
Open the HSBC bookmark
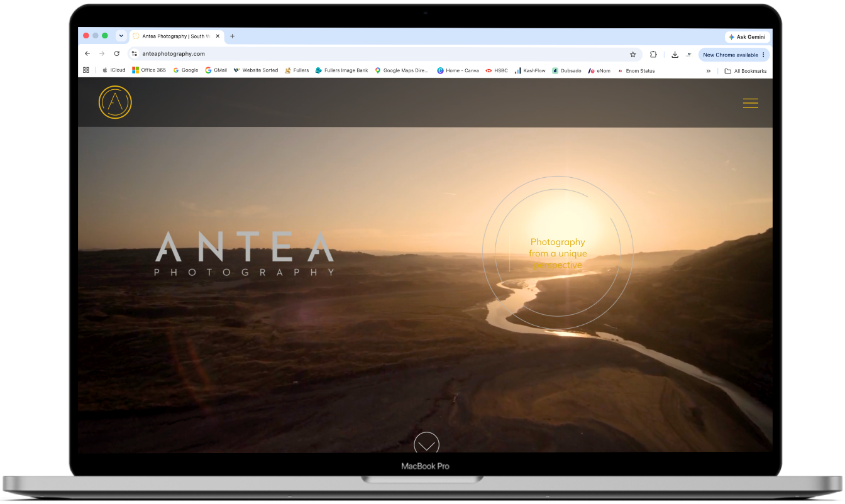coord(497,70)
